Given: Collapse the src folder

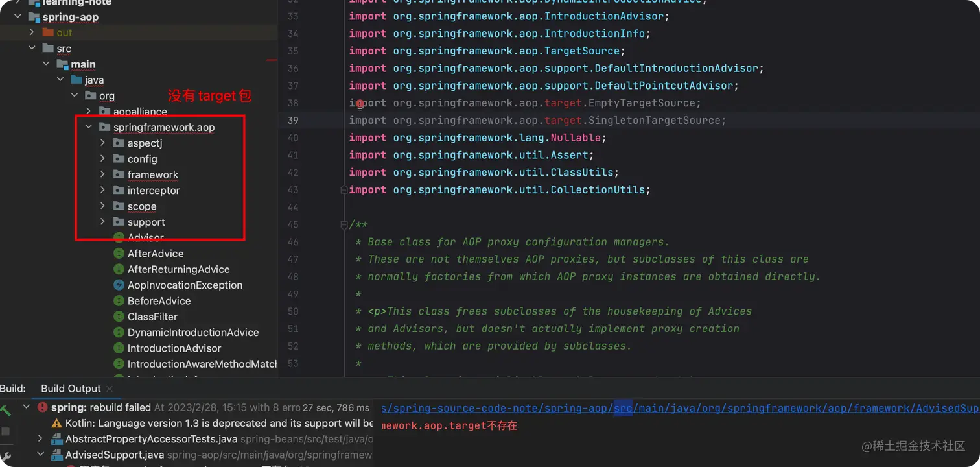Looking at the screenshot, I should [32, 49].
